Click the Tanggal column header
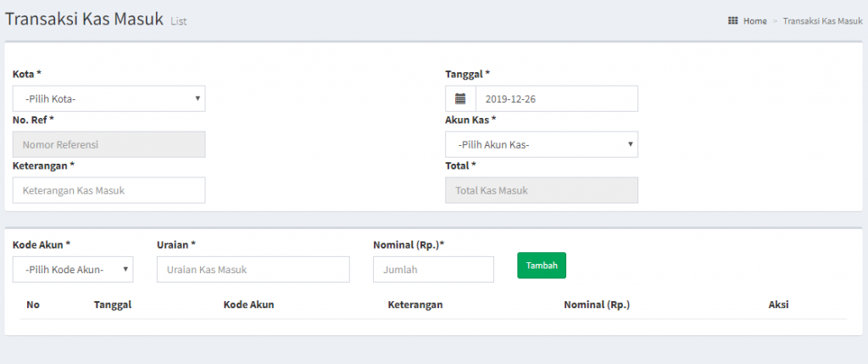 (x=113, y=305)
